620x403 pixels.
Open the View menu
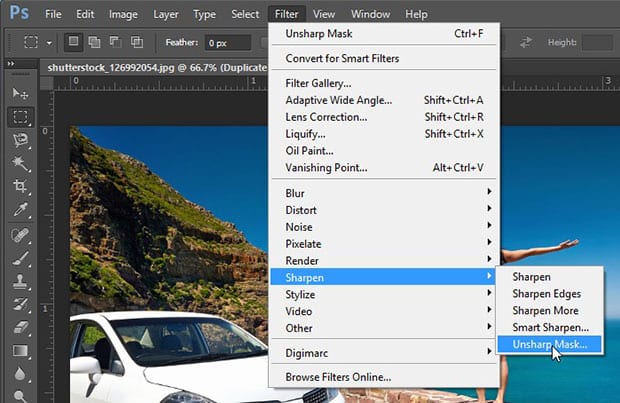[x=324, y=14]
